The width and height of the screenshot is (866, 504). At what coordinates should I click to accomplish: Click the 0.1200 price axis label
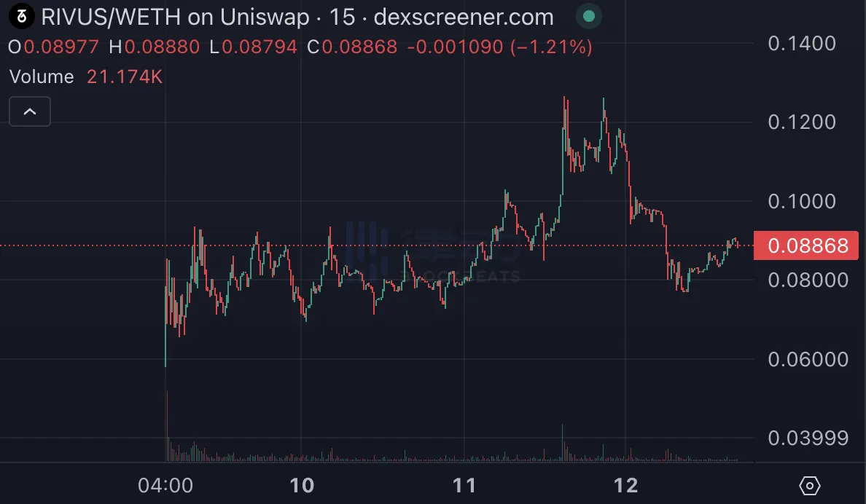[802, 122]
